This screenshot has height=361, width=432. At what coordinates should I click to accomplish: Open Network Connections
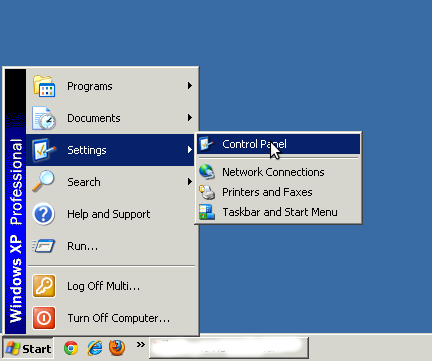coord(279,172)
